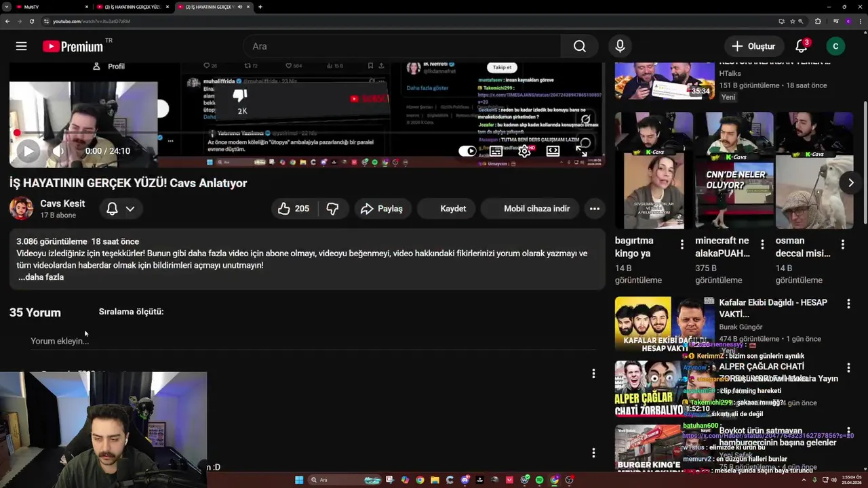
Task: Open the Cavs Kesit channel link
Action: 62,203
